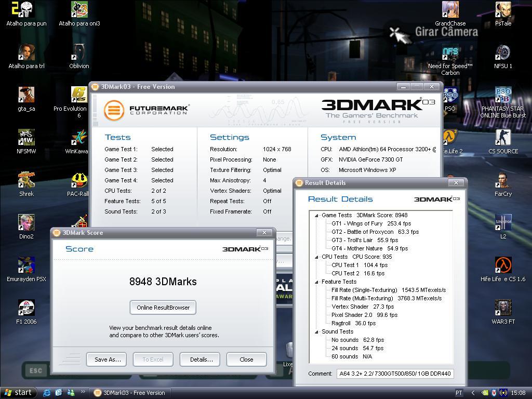
Task: Select 'Fill Rate (Multi-Texturing)' result row
Action: [x=387, y=299]
